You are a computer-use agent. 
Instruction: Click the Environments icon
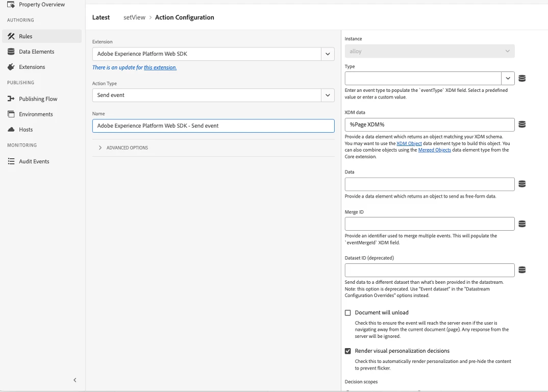(11, 114)
